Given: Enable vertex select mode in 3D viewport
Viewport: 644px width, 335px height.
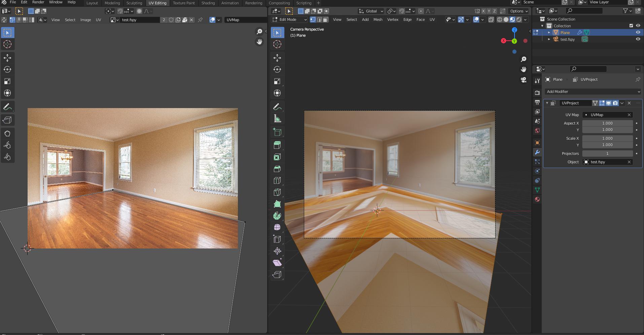Looking at the screenshot, I should point(313,20).
